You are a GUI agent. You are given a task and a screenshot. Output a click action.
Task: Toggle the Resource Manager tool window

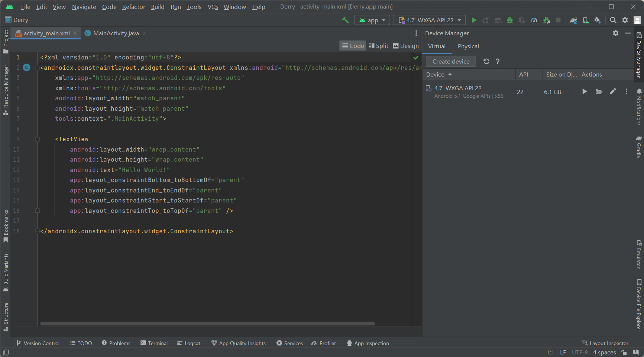click(x=6, y=90)
